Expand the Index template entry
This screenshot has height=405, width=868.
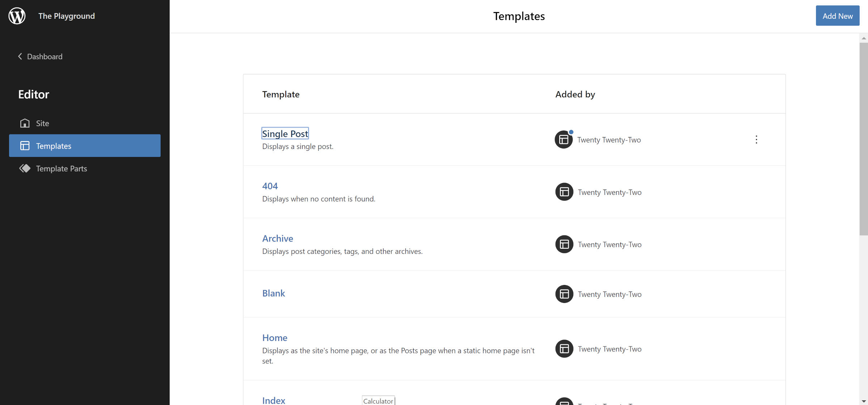(x=273, y=400)
